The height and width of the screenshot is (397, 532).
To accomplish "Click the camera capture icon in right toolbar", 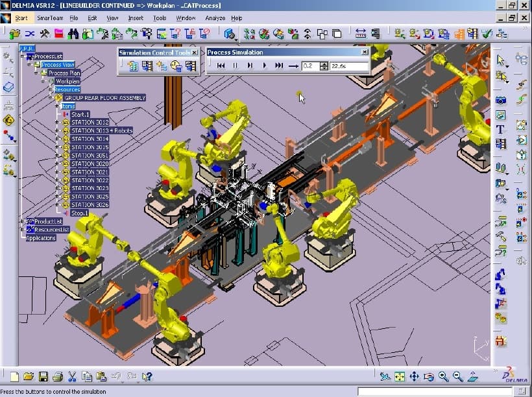I will pyautogui.click(x=501, y=100).
